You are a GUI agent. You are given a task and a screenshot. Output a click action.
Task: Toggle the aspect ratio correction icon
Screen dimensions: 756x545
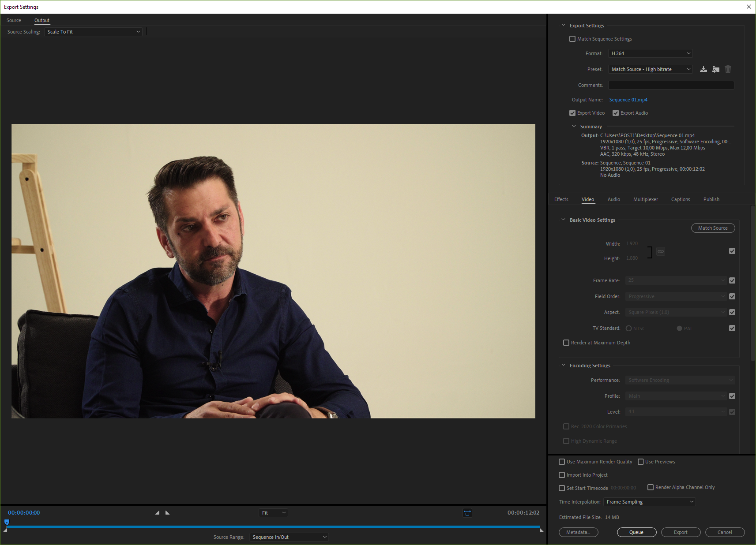point(467,513)
